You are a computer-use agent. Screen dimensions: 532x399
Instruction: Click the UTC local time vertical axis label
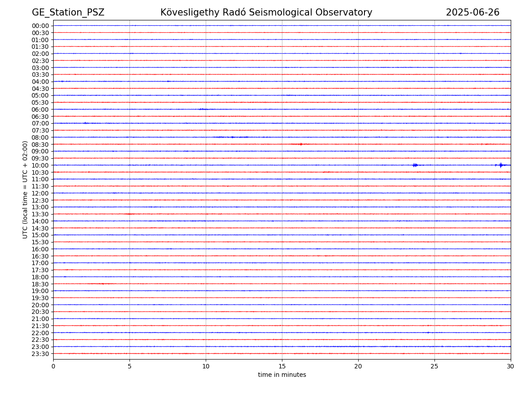pos(25,190)
